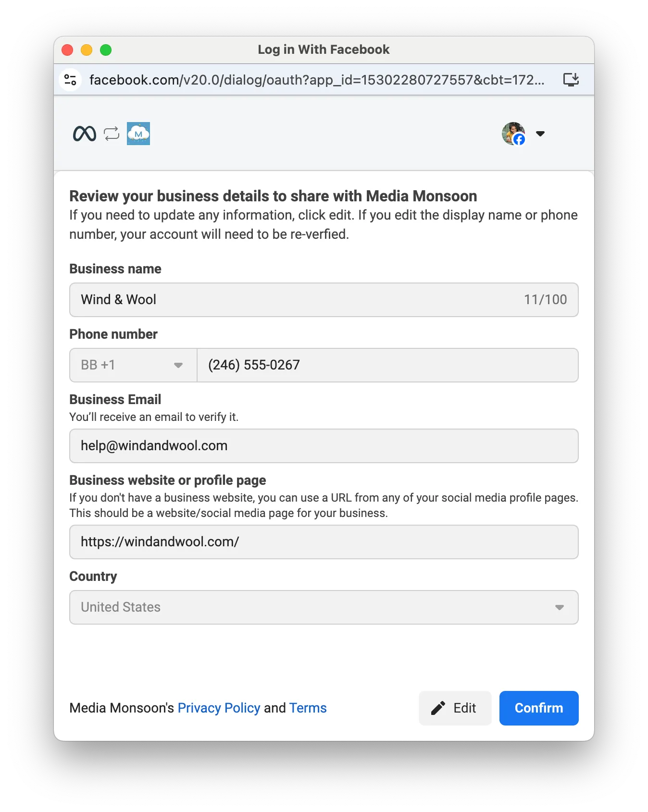Viewport: 648px width, 812px height.
Task: Select the Business Email input field
Action: pyautogui.click(x=324, y=446)
